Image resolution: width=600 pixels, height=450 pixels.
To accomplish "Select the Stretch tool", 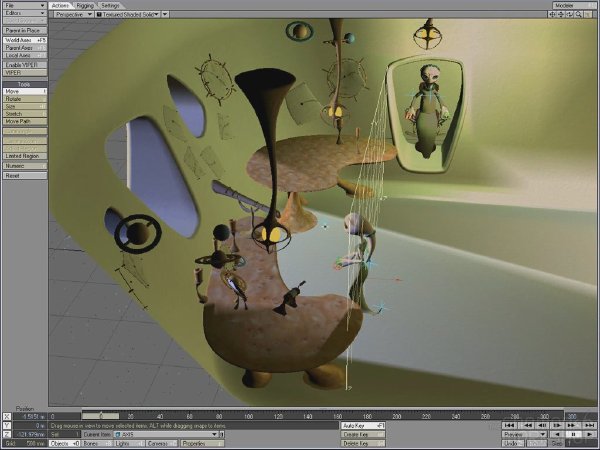I will click(x=25, y=114).
